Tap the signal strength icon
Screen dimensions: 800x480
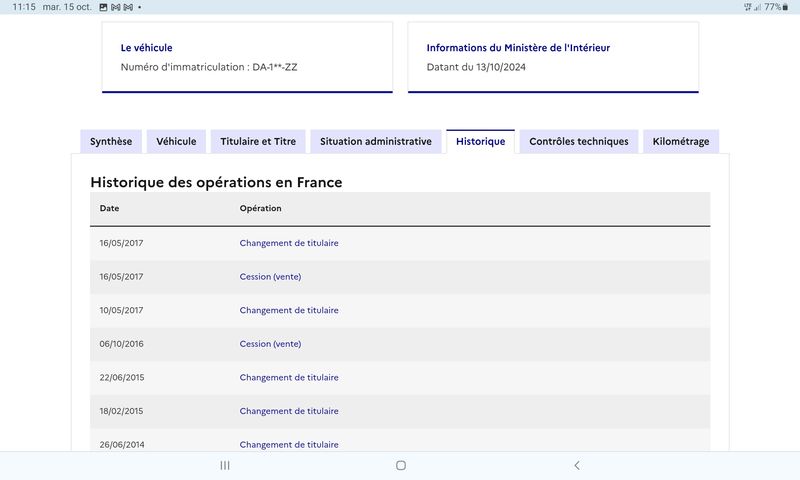click(758, 7)
